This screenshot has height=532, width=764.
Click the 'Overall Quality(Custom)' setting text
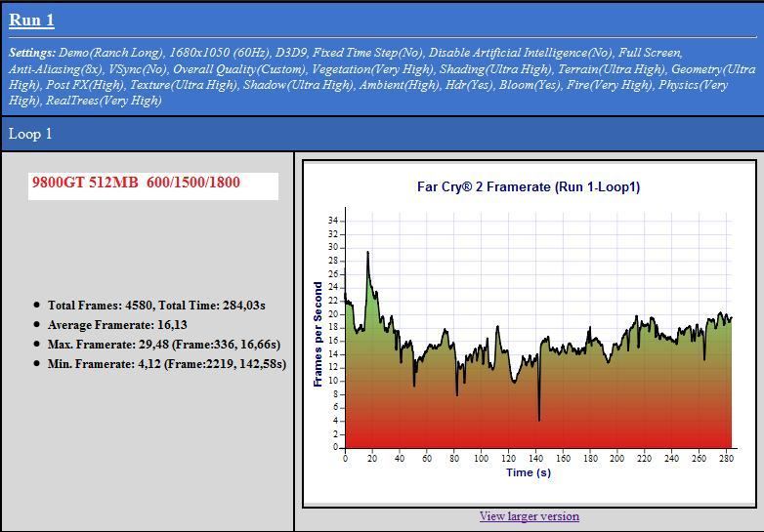point(239,68)
